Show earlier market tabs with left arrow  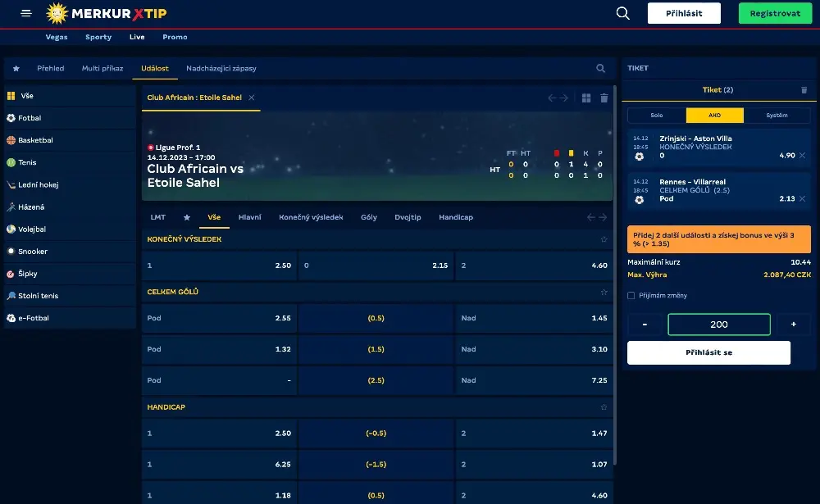[591, 217]
